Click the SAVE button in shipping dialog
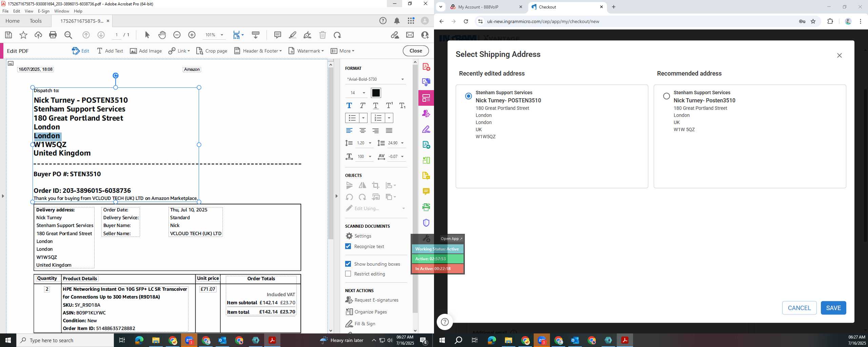868x347 pixels. coord(833,308)
